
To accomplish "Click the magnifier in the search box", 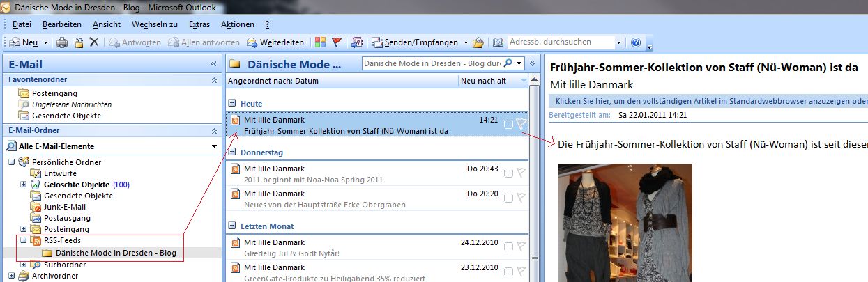I will (x=508, y=63).
